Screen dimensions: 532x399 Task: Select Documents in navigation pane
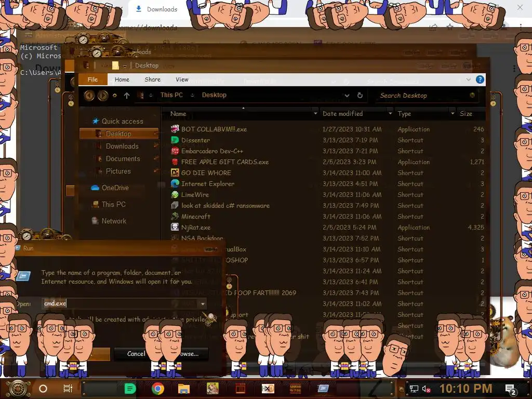pyautogui.click(x=123, y=159)
